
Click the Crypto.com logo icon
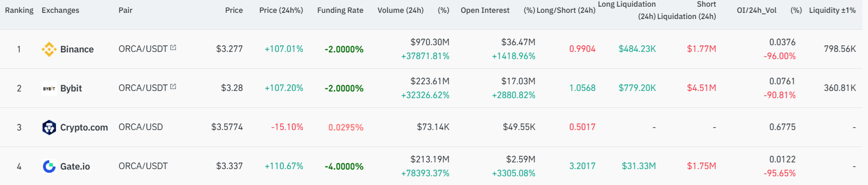(49, 127)
